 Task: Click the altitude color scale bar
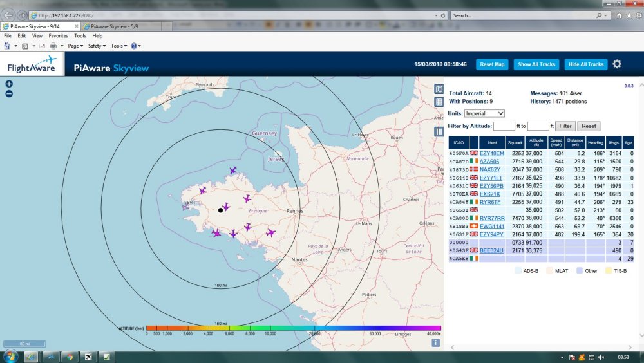coord(293,328)
